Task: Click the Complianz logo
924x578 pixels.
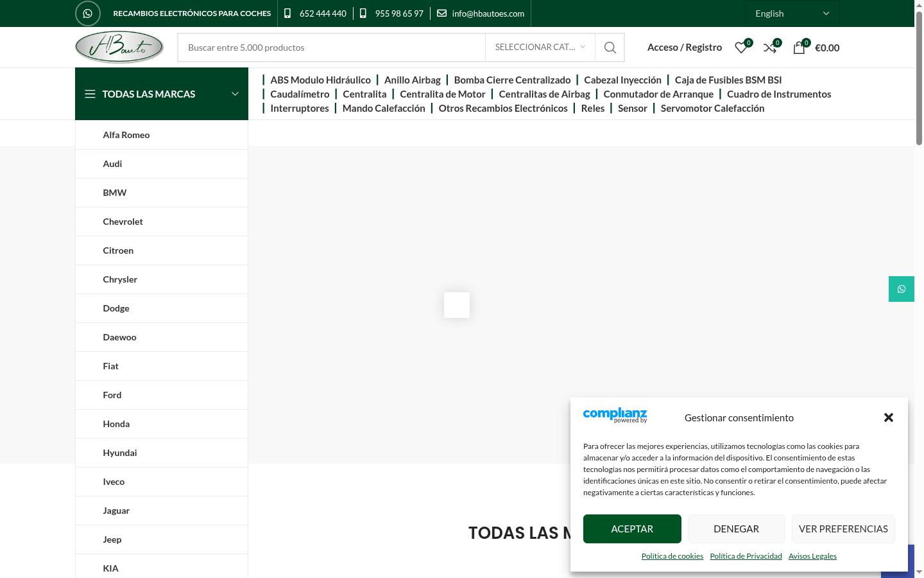Action: [x=615, y=416]
